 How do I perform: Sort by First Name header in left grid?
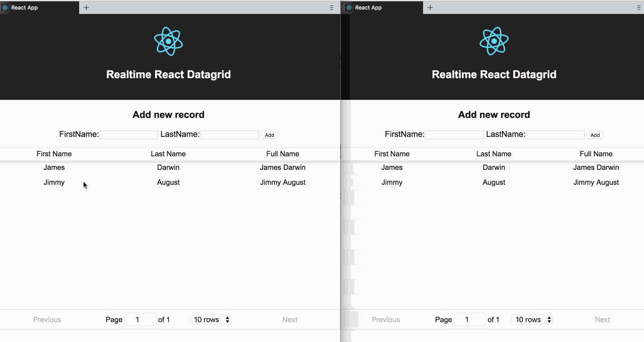(54, 154)
